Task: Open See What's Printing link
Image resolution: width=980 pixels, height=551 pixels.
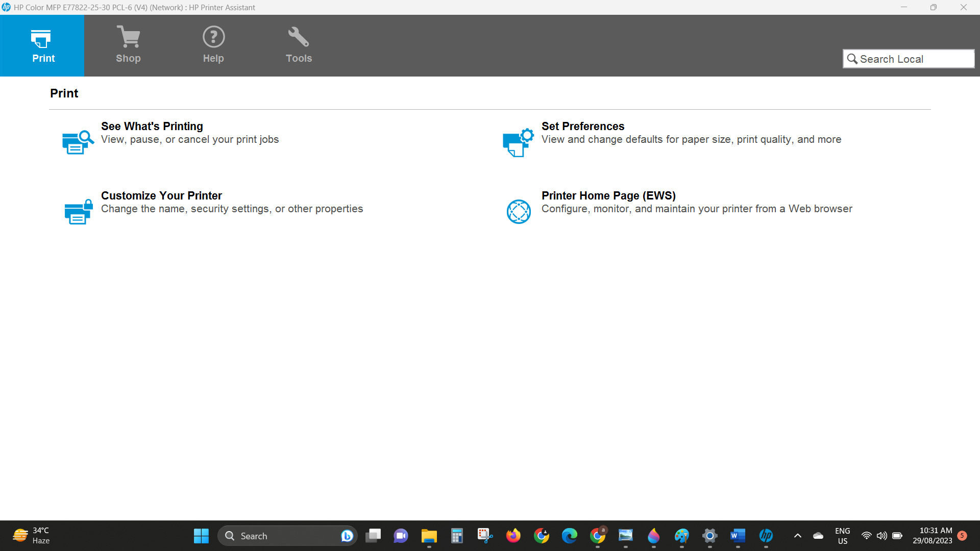Action: (152, 126)
